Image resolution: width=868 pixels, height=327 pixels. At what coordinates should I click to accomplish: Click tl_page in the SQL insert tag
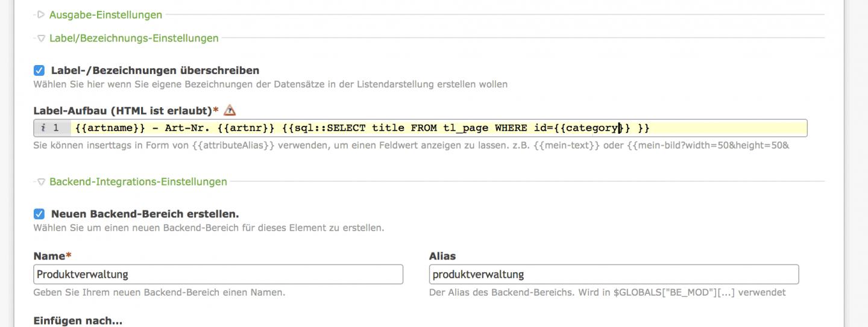[x=466, y=128]
